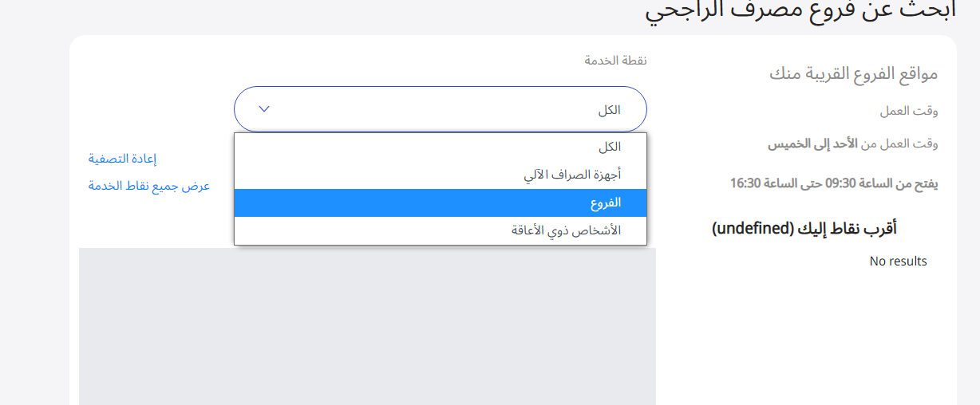The height and width of the screenshot is (405, 980).
Task: Click the 16:30 closing time text
Action: pyautogui.click(x=746, y=183)
